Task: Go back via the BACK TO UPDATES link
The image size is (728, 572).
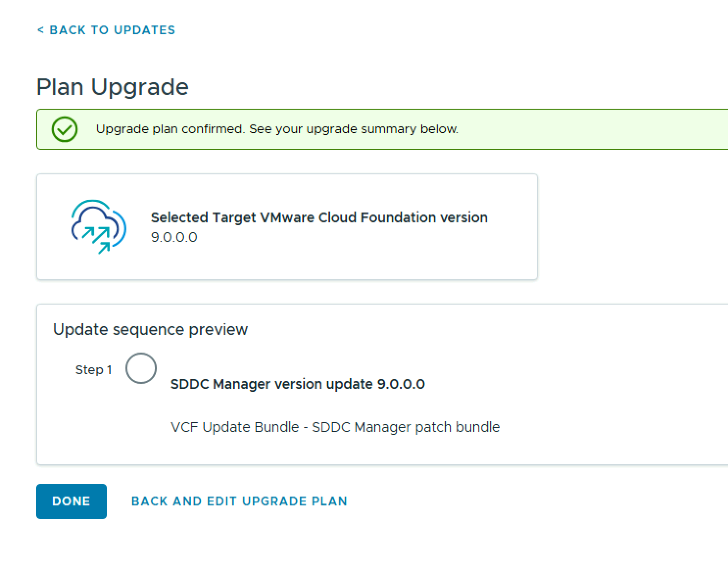Action: pyautogui.click(x=112, y=30)
